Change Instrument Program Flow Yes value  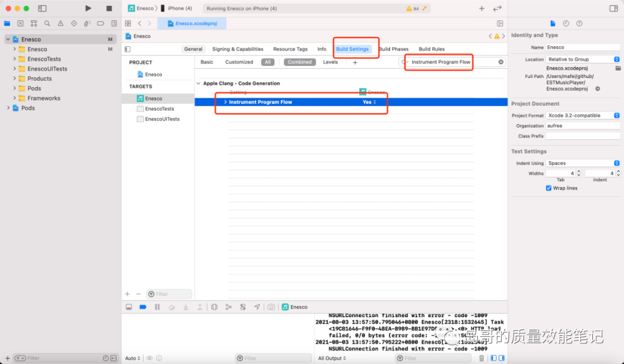[x=369, y=102]
